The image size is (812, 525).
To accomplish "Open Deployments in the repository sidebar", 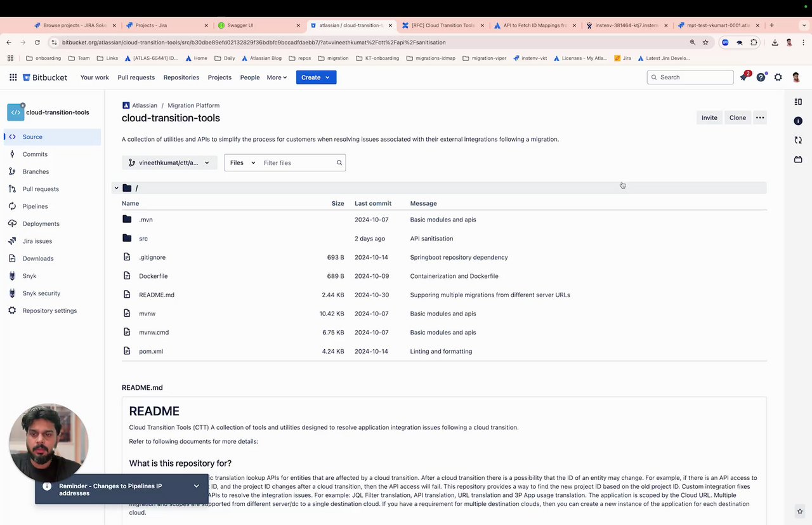I will click(52, 224).
